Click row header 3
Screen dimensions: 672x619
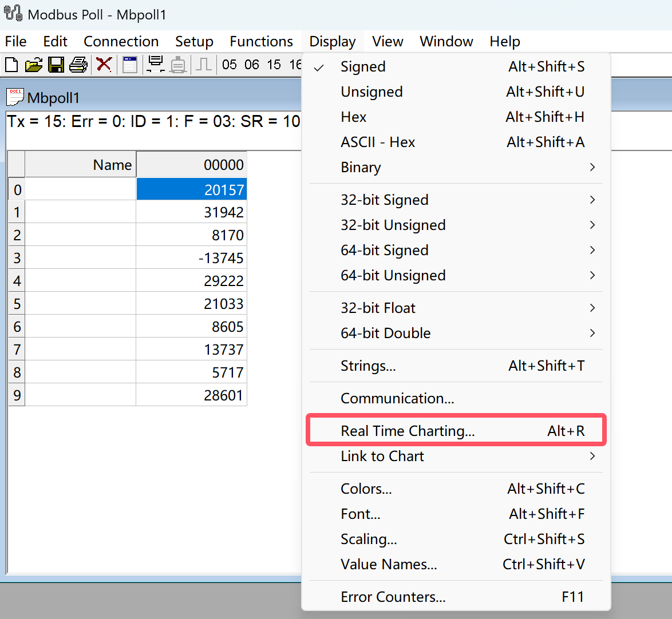[17, 258]
